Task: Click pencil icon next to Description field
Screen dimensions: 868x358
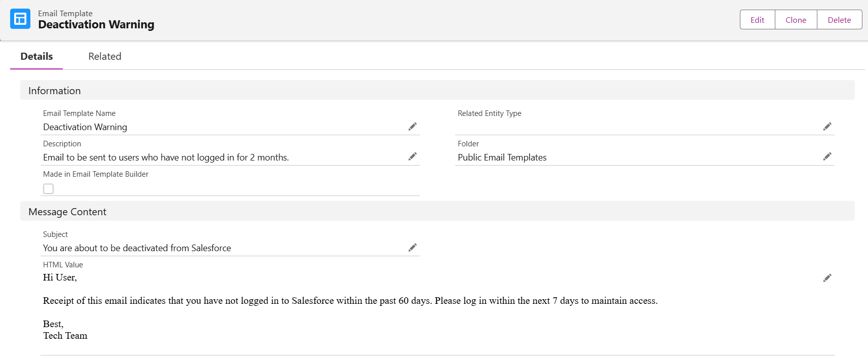Action: point(412,157)
